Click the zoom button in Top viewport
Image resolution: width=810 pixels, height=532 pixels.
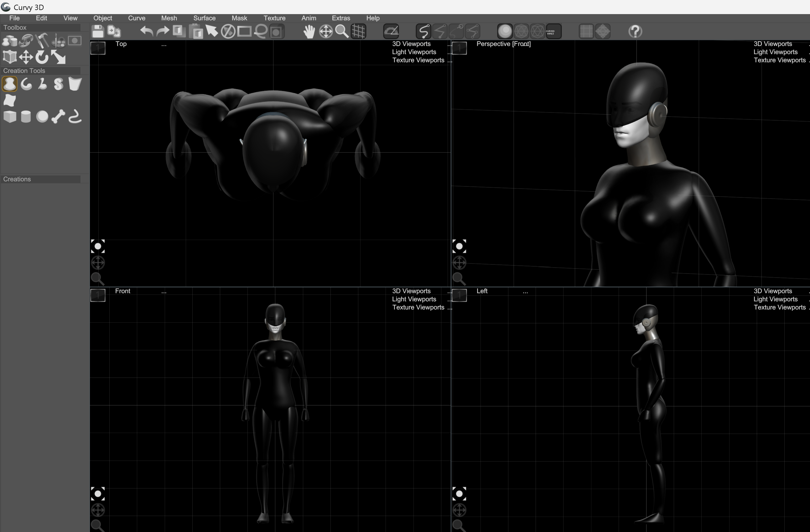(x=98, y=279)
